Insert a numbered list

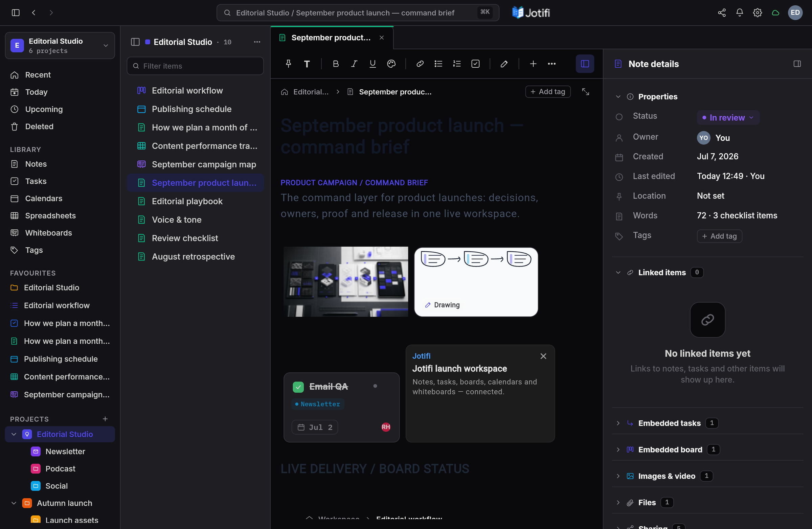point(457,64)
